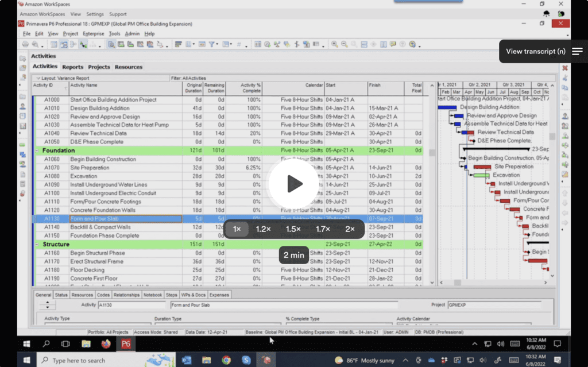Click the remote Windows Start button
588x367 pixels.
click(26, 343)
